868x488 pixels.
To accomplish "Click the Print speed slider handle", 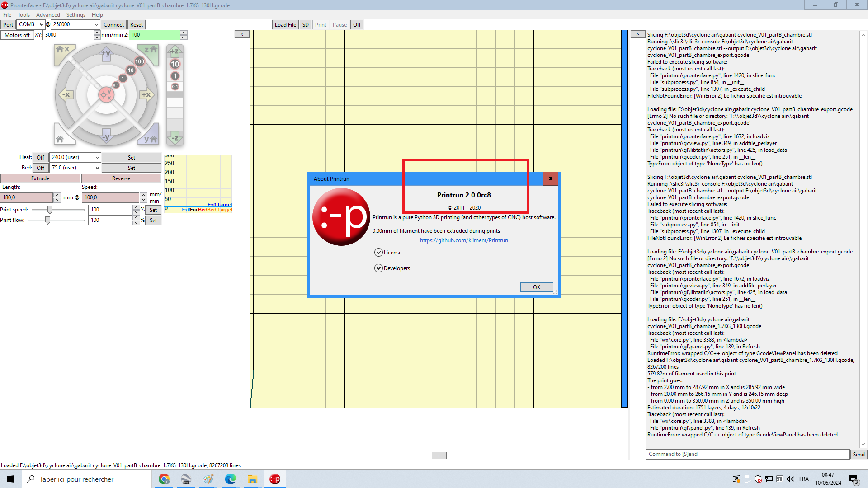I will 50,210.
